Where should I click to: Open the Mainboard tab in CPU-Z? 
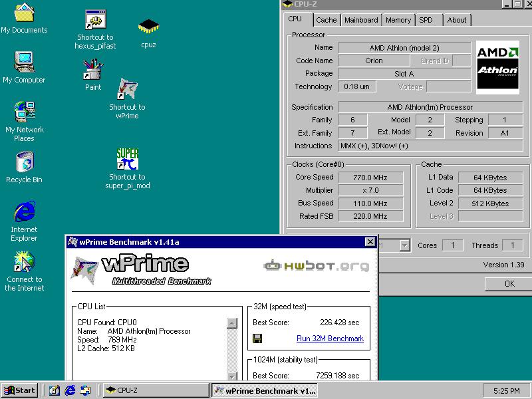361,20
